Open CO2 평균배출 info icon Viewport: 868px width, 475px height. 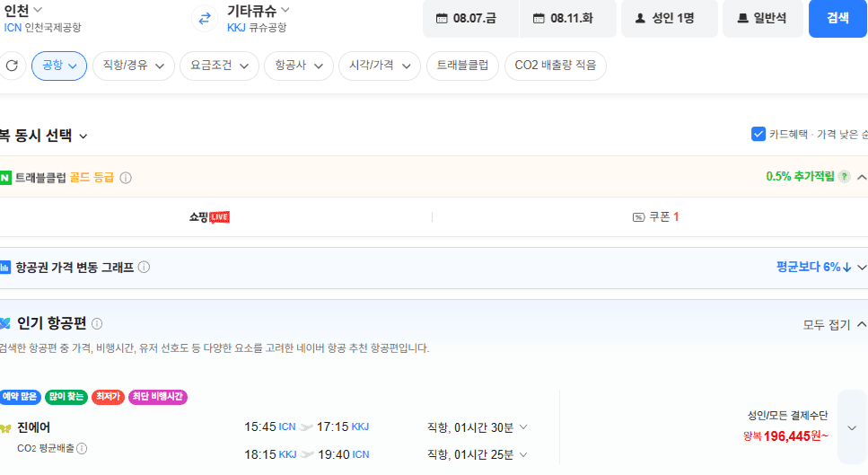82,448
